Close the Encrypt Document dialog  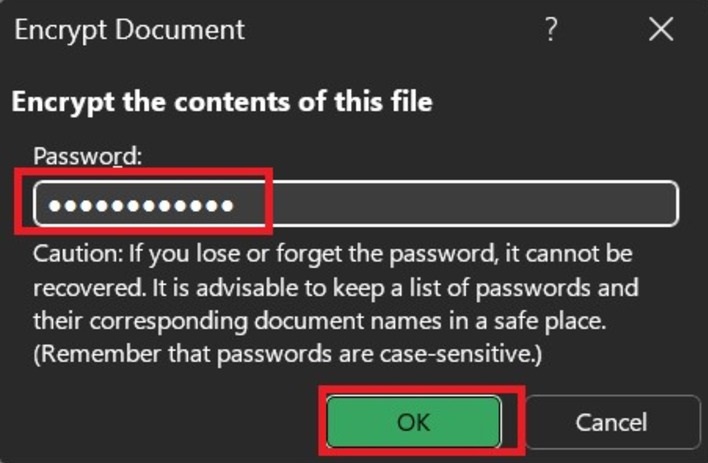(x=661, y=29)
